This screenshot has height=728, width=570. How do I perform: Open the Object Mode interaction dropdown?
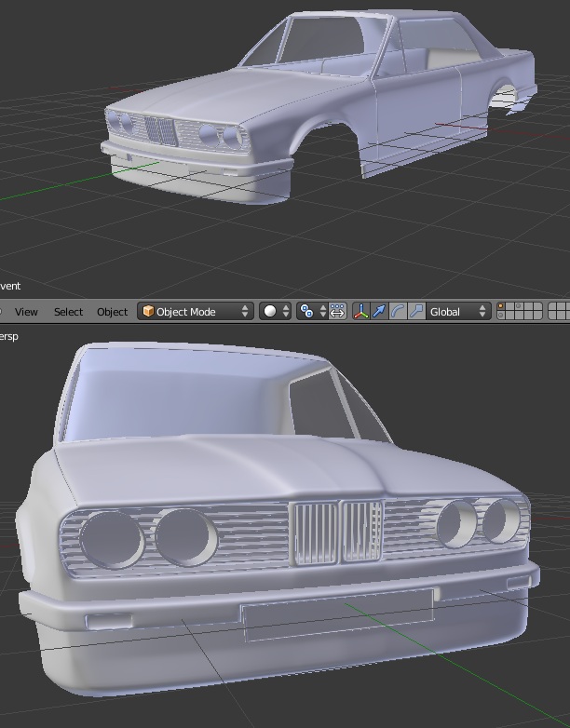point(195,311)
